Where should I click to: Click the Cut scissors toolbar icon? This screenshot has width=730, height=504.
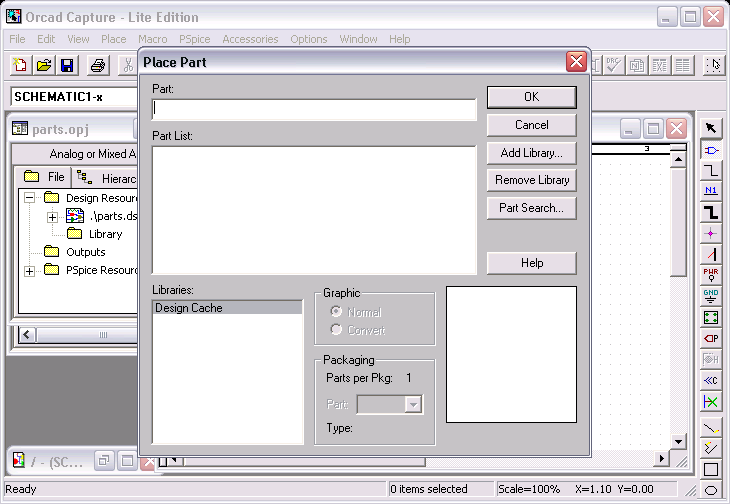click(x=128, y=65)
